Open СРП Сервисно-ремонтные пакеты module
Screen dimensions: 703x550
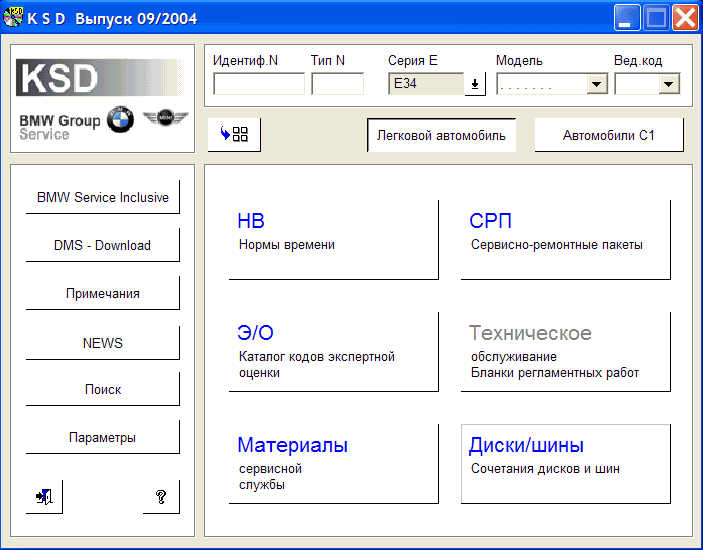tap(566, 240)
